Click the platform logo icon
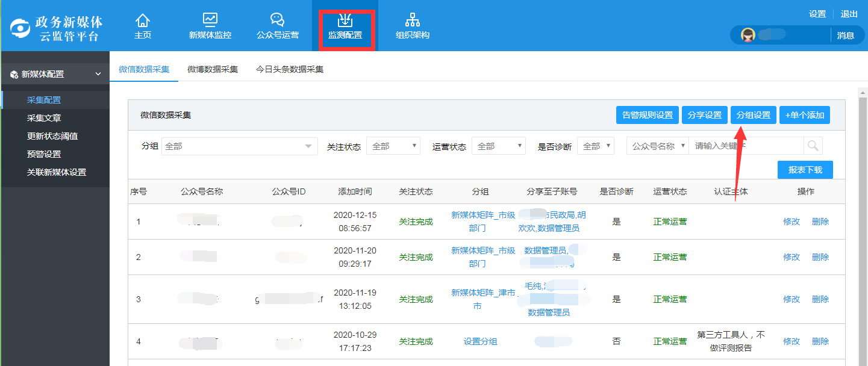Screen dimensions: 868x366 tap(20, 29)
